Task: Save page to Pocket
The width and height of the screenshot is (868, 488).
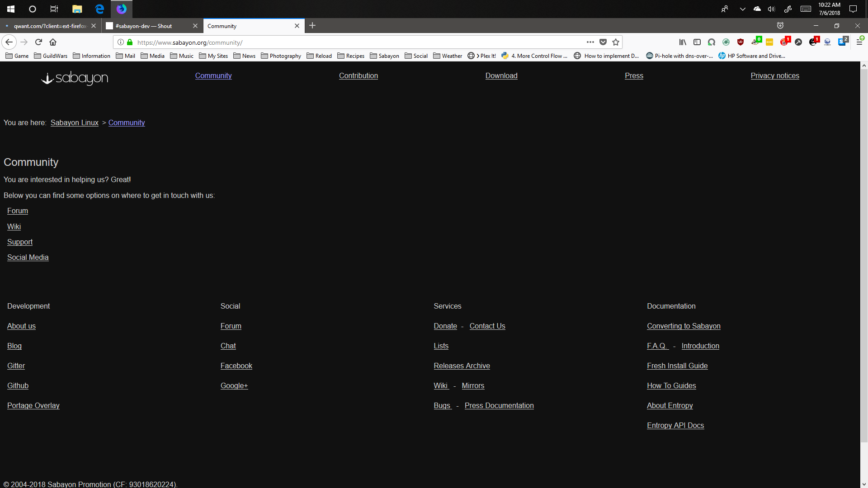Action: point(603,42)
